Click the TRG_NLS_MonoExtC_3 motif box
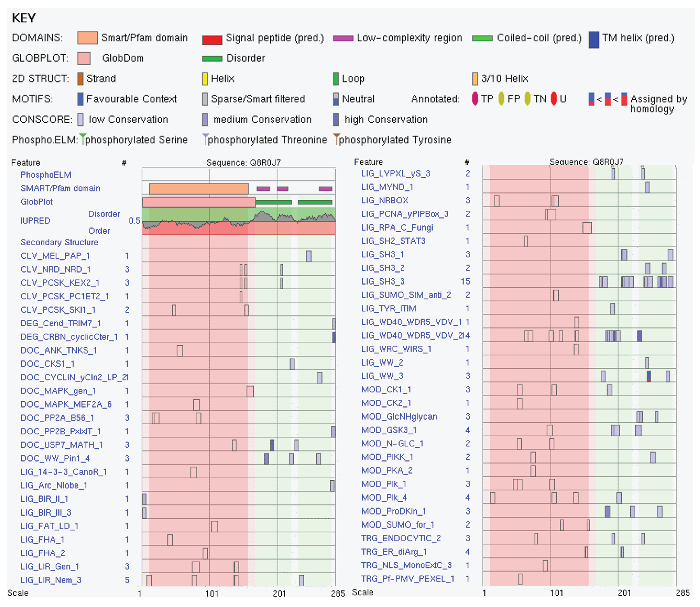This screenshot has width=700, height=607. 545,565
